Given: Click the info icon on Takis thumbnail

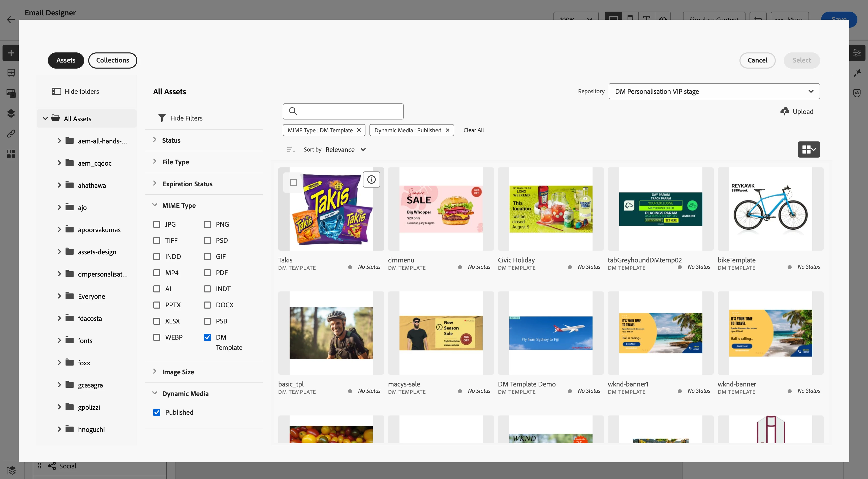Looking at the screenshot, I should click(x=371, y=180).
